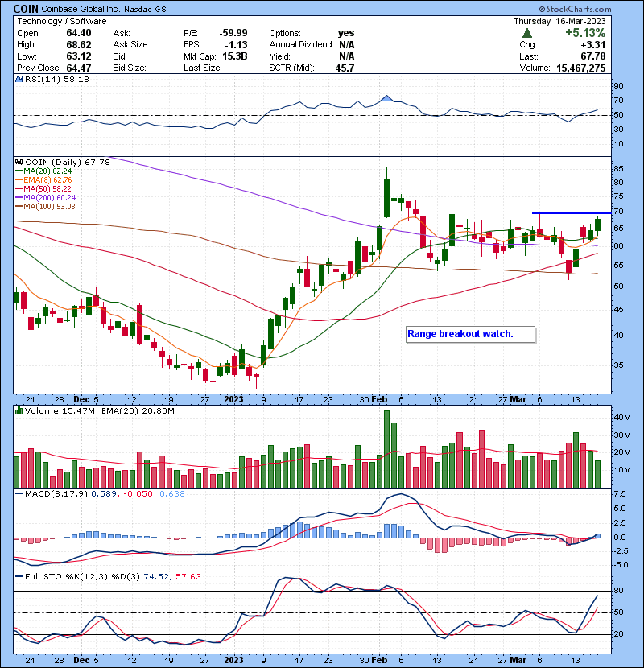Click the Ask Size label
Image resolution: width=644 pixels, height=668 pixels.
(131, 44)
